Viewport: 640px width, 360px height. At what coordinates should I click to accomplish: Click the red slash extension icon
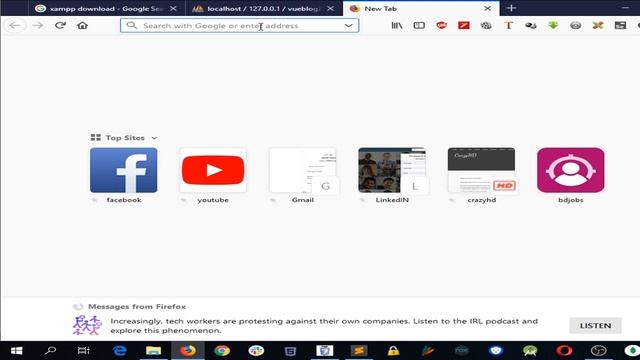pyautogui.click(x=464, y=25)
